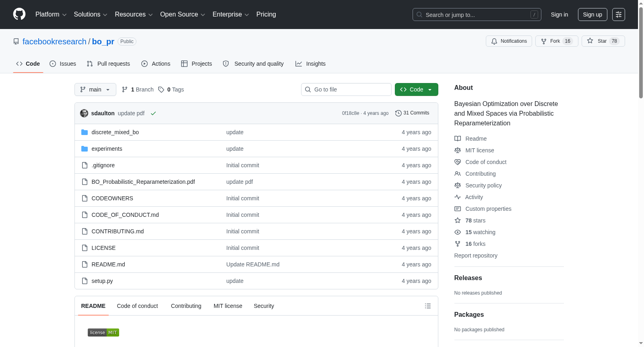Open the Projects tab

[x=196, y=64]
